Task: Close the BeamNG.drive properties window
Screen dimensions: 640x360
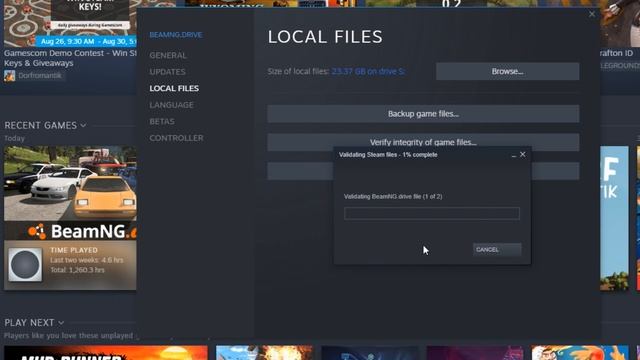Action: tap(592, 14)
